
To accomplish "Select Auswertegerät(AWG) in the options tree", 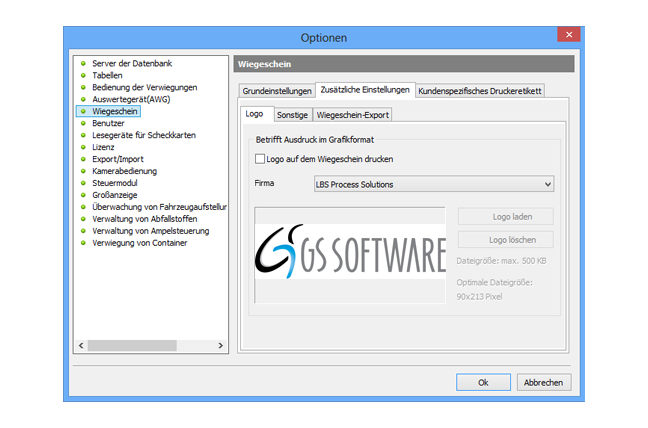I will (130, 99).
